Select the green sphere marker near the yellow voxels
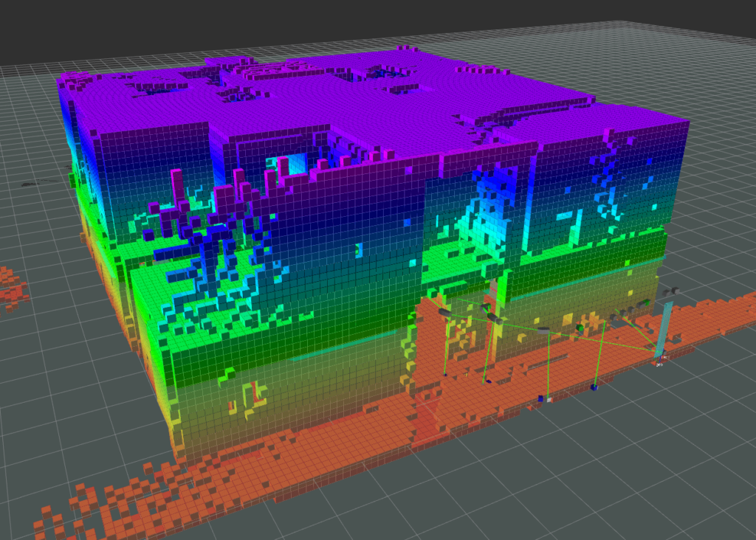The height and width of the screenshot is (540, 756). (x=579, y=327)
